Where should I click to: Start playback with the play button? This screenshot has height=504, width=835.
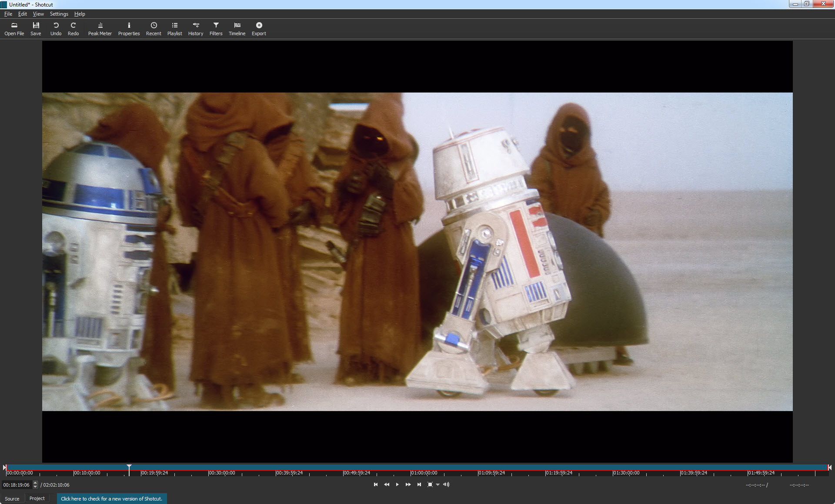pyautogui.click(x=397, y=484)
